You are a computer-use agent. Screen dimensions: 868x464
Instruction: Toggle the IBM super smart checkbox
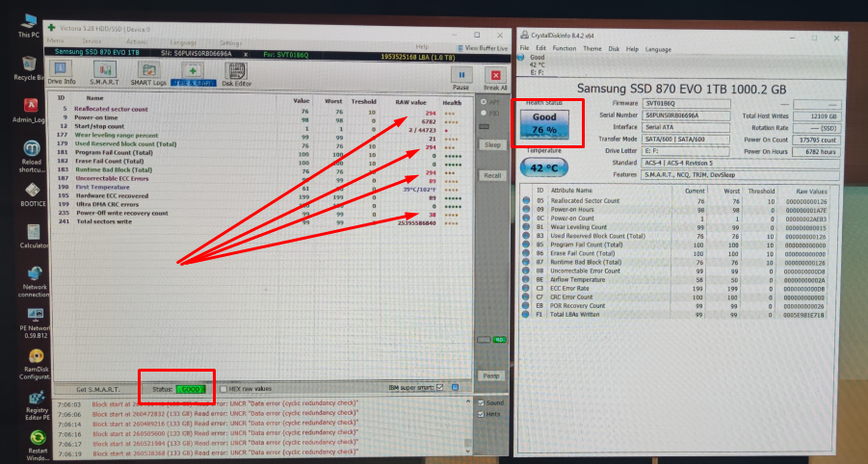pyautogui.click(x=439, y=388)
